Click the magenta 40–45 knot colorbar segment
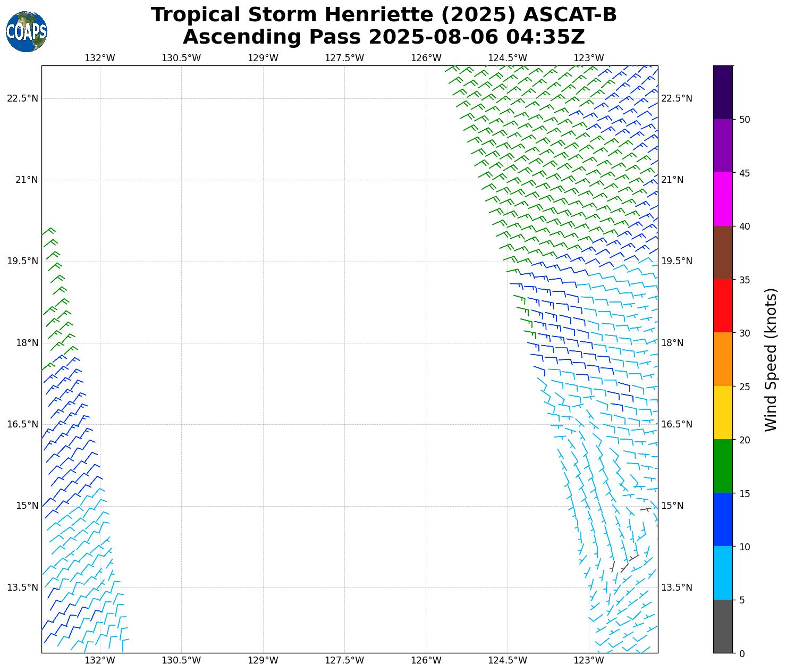The width and height of the screenshot is (786, 672). click(x=723, y=199)
